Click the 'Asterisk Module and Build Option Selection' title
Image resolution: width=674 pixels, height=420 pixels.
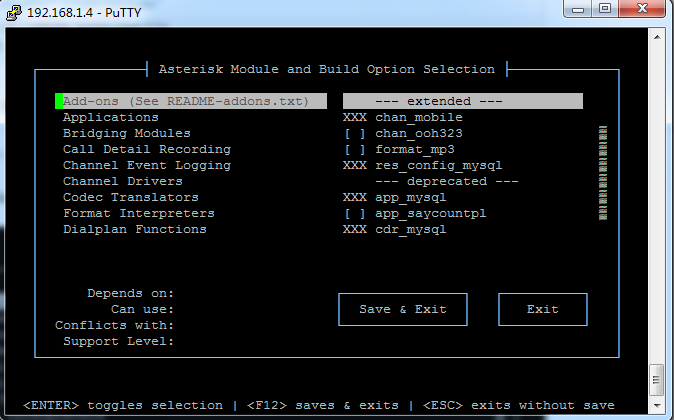[x=327, y=69]
